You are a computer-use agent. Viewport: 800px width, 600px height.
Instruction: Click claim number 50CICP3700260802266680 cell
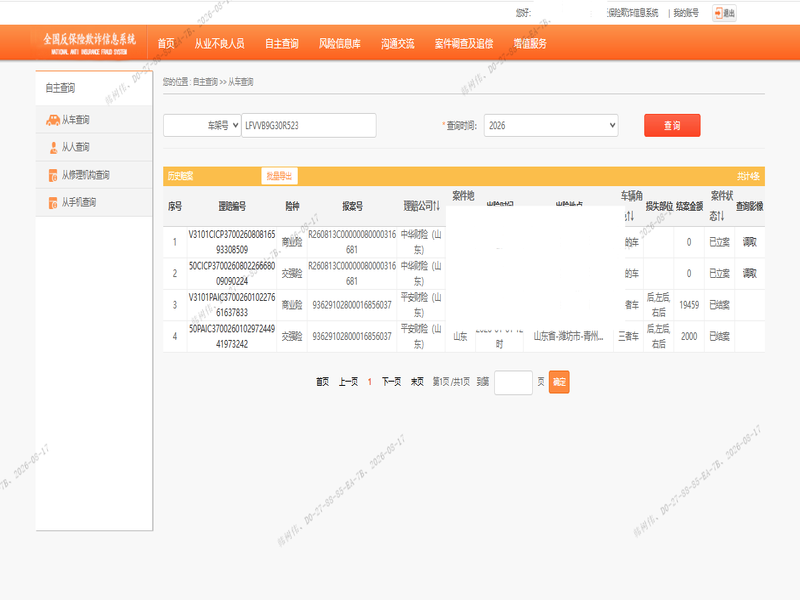pyautogui.click(x=232, y=273)
